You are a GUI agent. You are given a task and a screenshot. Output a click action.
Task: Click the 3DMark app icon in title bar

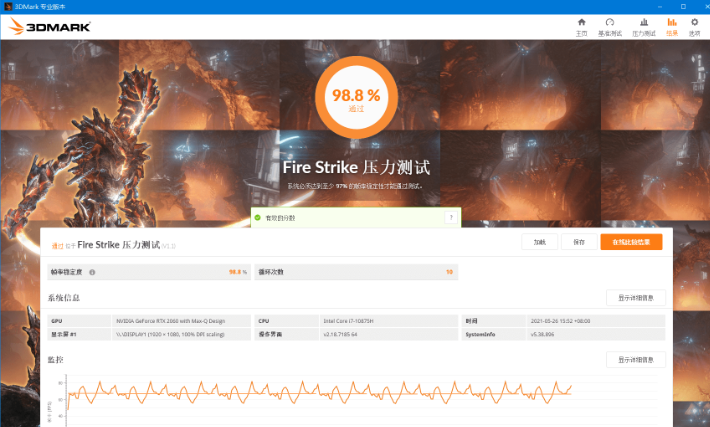pos(8,6)
